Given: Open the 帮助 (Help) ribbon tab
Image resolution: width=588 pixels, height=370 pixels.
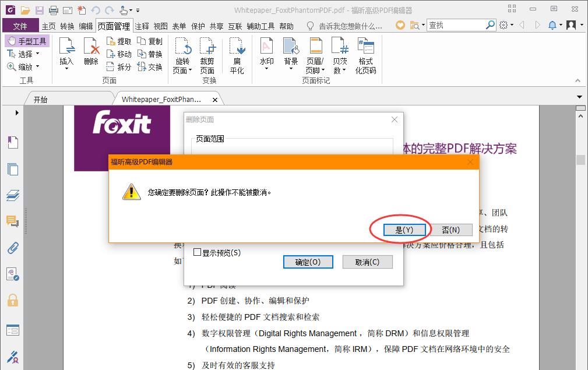Looking at the screenshot, I should click(x=287, y=26).
